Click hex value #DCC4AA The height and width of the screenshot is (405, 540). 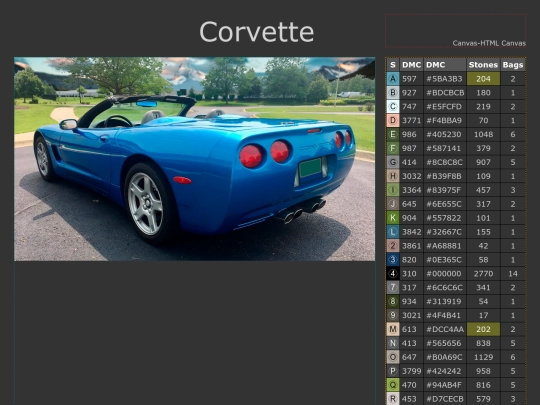tap(445, 329)
